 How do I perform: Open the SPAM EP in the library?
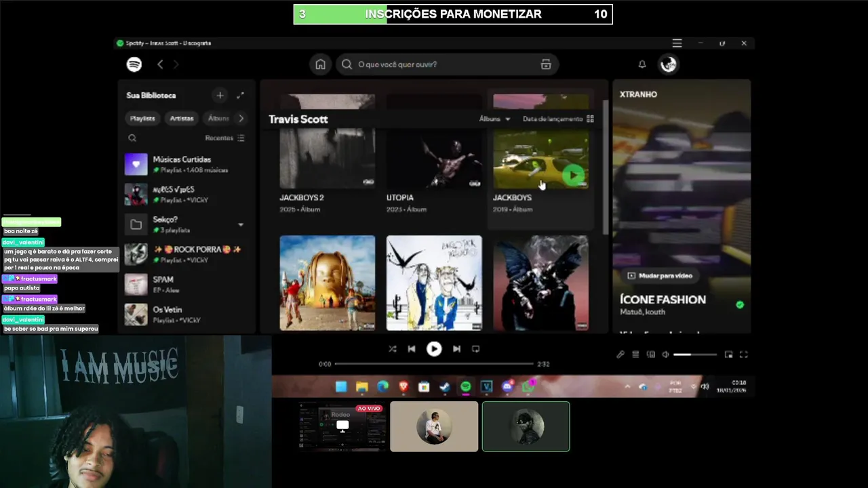(185, 284)
